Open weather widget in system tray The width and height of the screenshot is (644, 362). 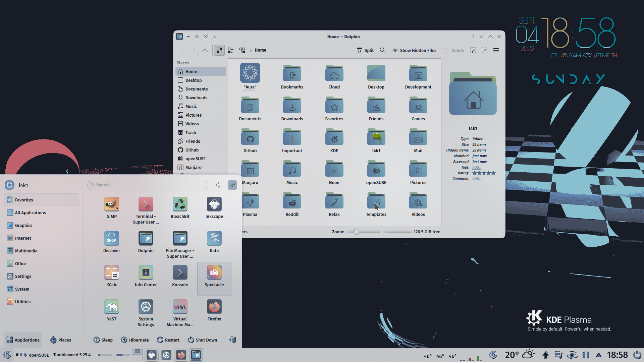(x=520, y=355)
